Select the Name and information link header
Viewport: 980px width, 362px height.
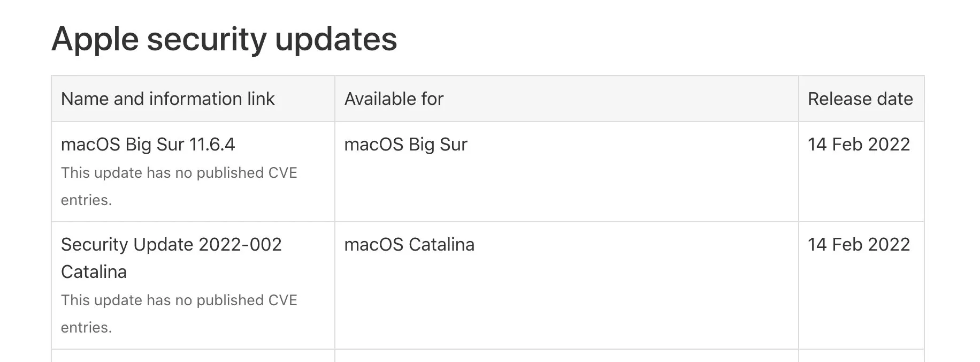click(167, 99)
